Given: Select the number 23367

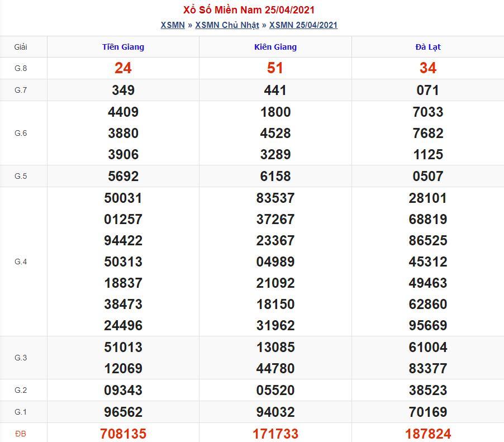Looking at the screenshot, I should [x=275, y=240].
